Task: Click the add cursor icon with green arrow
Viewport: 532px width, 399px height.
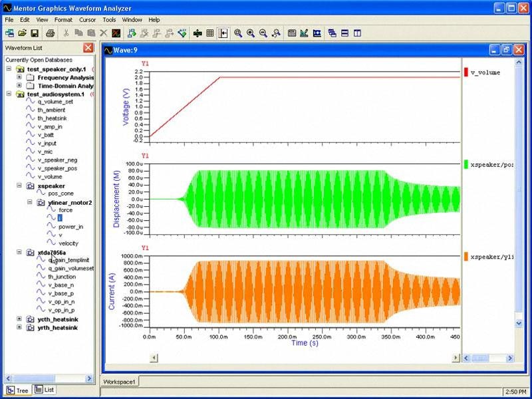Action: pyautogui.click(x=132, y=33)
